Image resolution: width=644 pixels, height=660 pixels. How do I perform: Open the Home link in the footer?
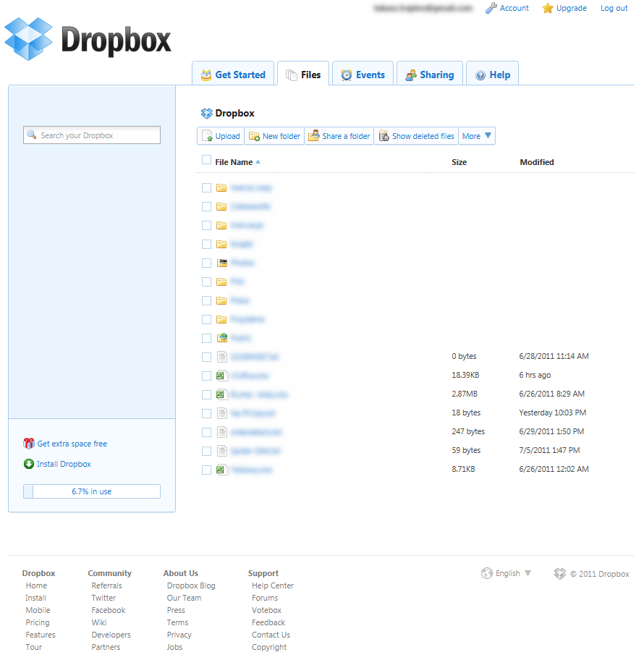36,585
